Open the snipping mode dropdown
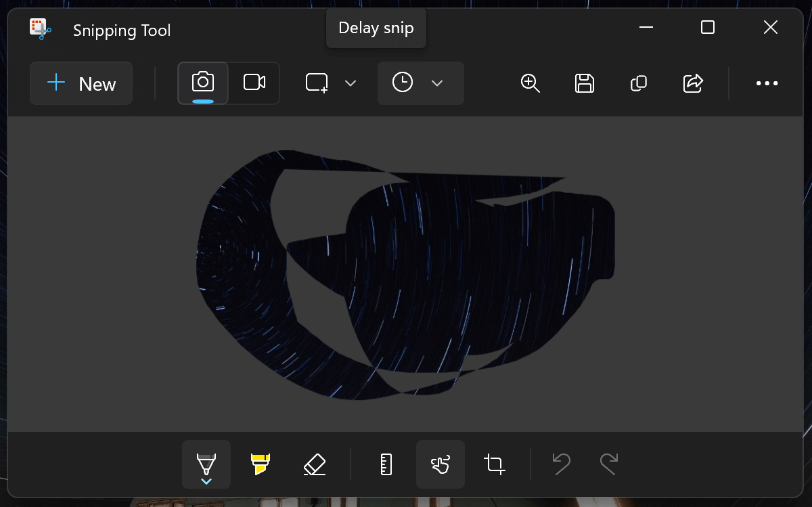This screenshot has height=507, width=812. click(x=351, y=83)
